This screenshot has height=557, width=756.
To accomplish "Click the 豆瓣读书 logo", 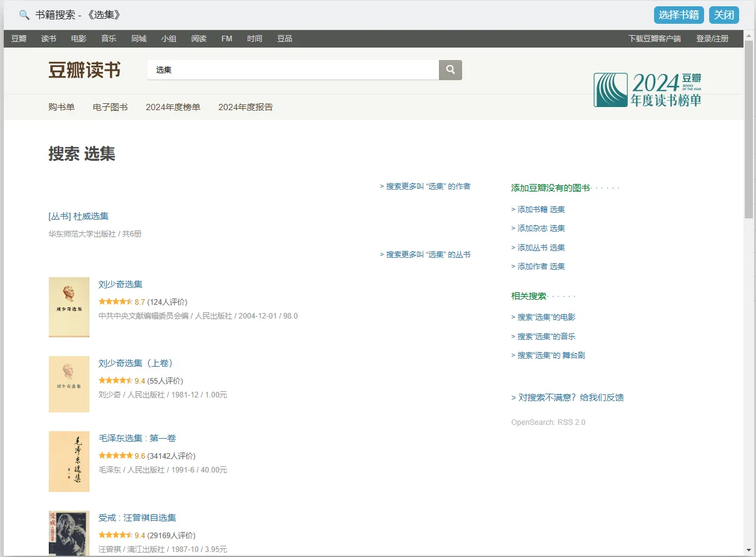I will point(85,70).
